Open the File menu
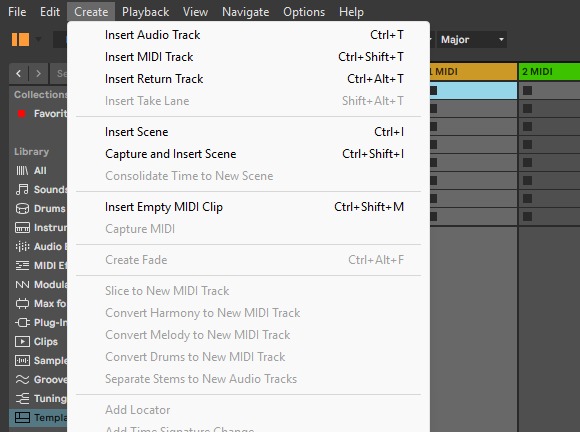Screen dimensions: 580x432 click(x=17, y=12)
